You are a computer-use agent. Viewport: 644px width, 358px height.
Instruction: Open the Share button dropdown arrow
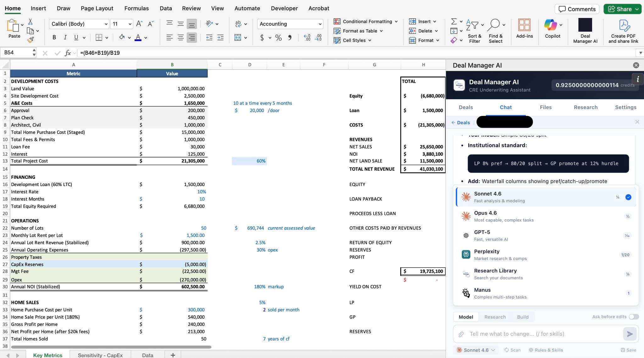(637, 9)
